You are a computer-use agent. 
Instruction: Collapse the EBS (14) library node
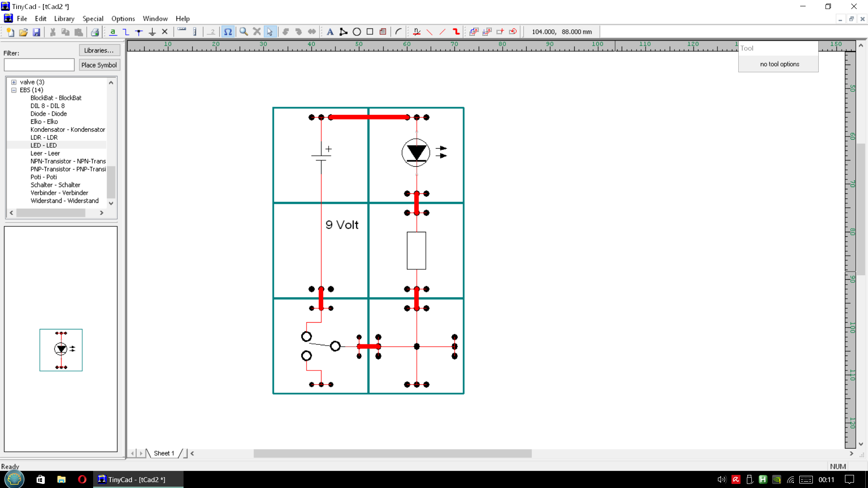[x=14, y=90]
